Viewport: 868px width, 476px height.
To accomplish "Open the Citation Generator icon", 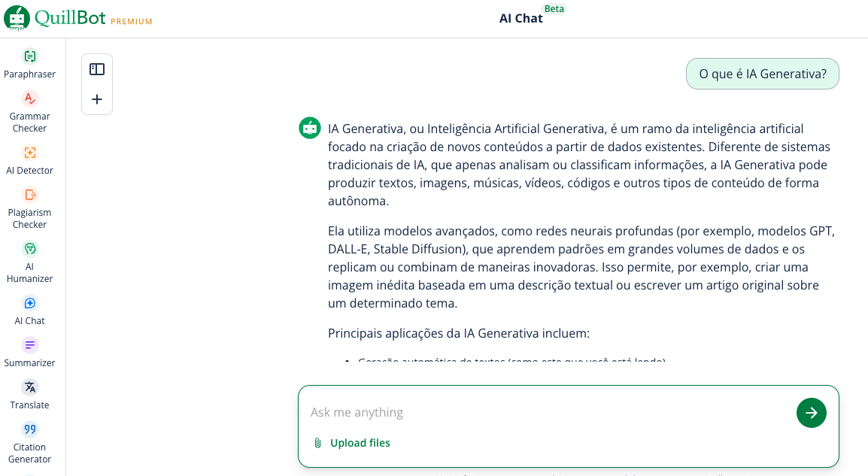I will [x=30, y=429].
